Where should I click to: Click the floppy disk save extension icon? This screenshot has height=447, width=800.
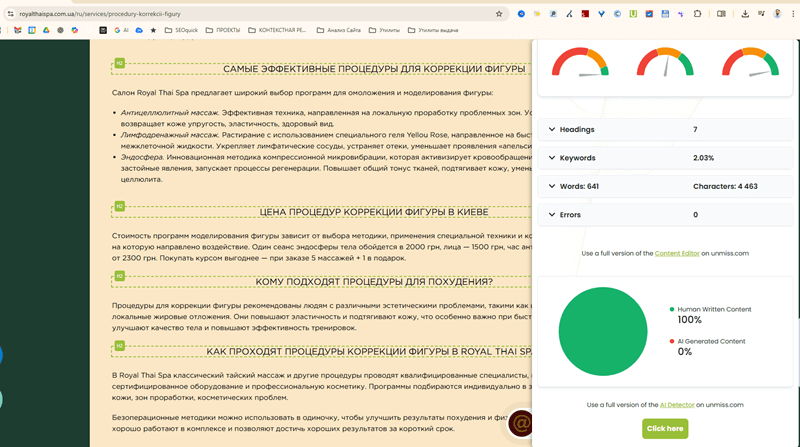pyautogui.click(x=665, y=14)
